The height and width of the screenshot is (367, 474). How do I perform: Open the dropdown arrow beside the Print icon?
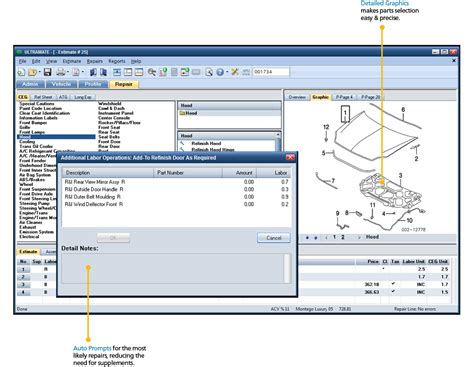(68, 72)
